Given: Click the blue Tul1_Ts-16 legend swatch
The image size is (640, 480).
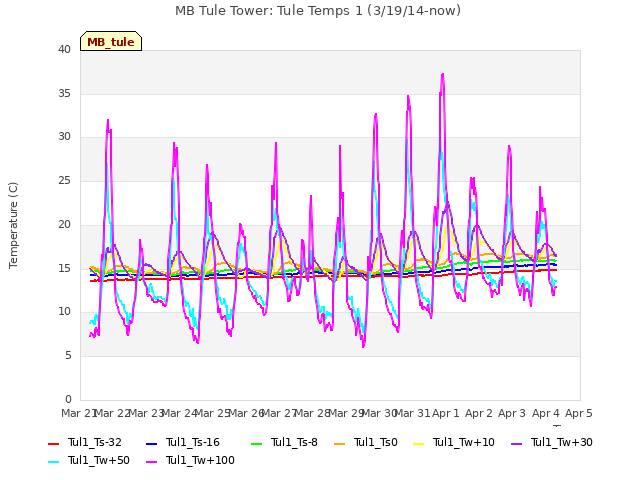Looking at the screenshot, I should 151,444.
